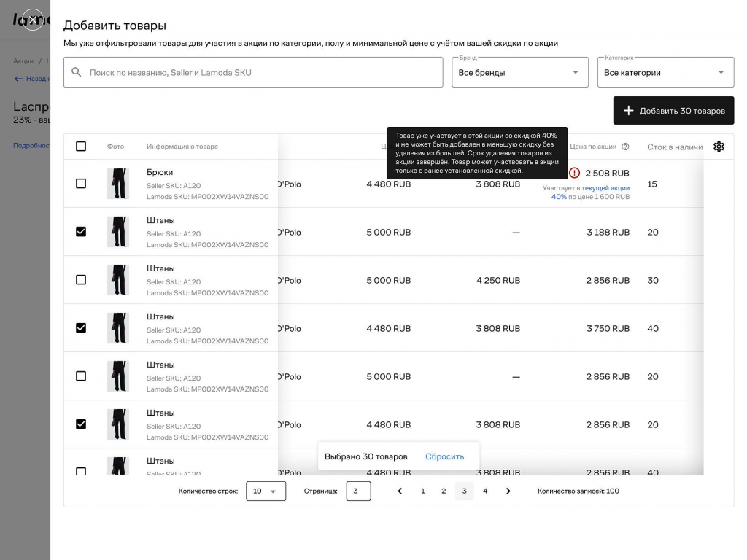Click Добавить 30 товаров button
This screenshot has height=560, width=747.
(x=673, y=111)
